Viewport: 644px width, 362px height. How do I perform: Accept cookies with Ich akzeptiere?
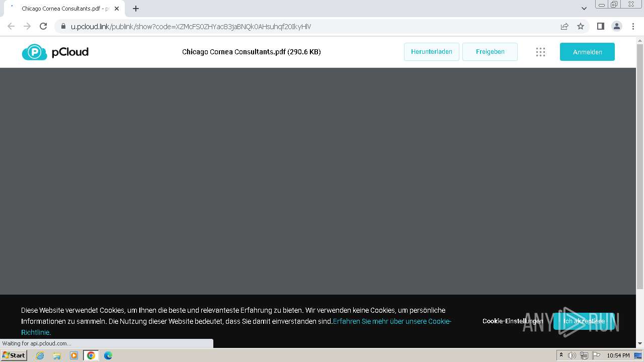click(584, 321)
